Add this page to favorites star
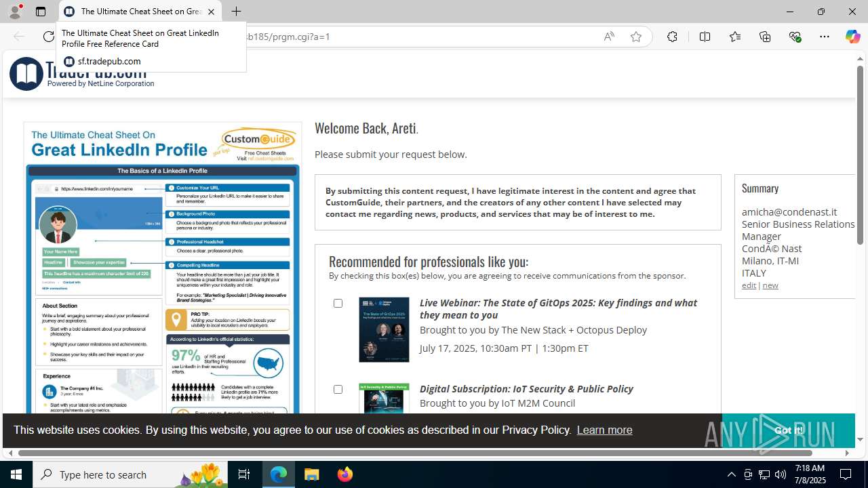This screenshot has width=868, height=488. point(636,37)
